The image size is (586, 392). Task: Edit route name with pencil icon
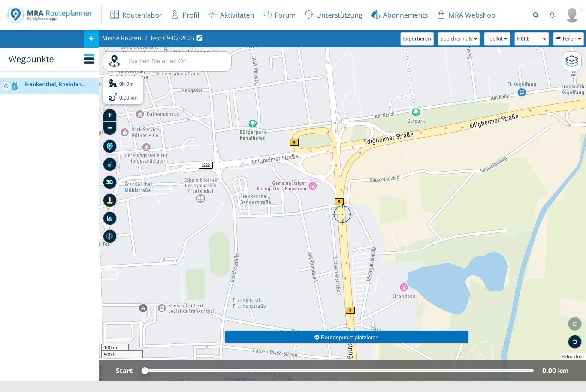(199, 38)
